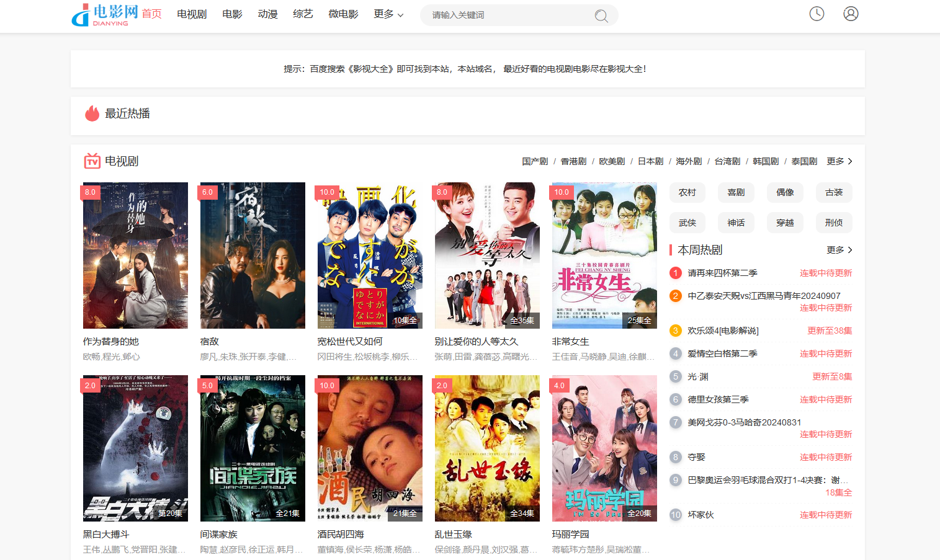This screenshot has width=940, height=560.
Task: Open 更多 beside 本周热剧
Action: pyautogui.click(x=839, y=250)
